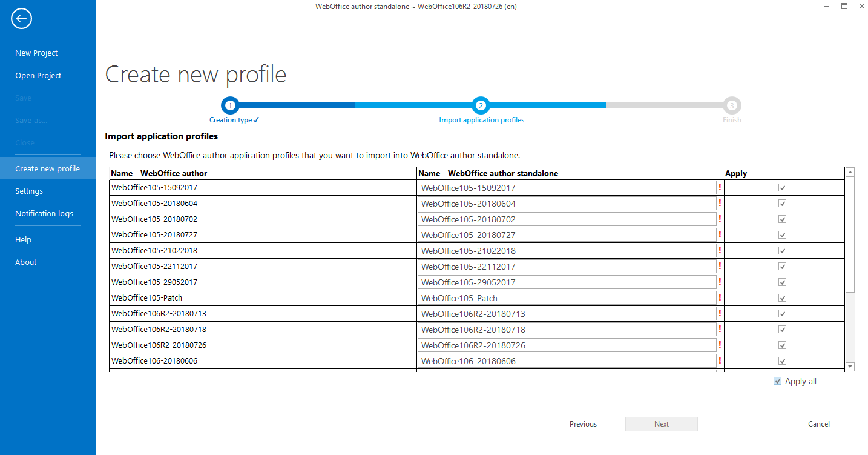Click the warning icon for WebOffice106R2-20180726
The width and height of the screenshot is (868, 455).
720,345
